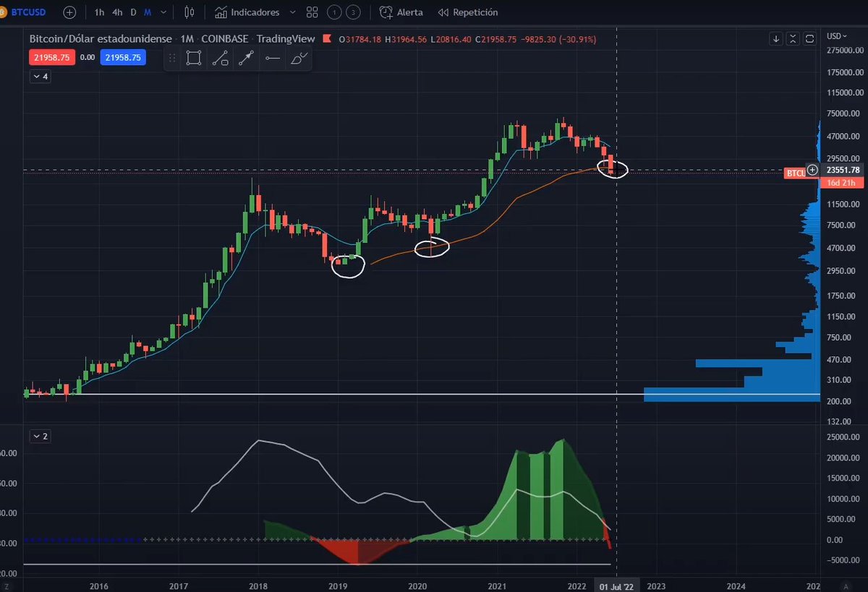Screen dimensions: 868x592
Task: Click the 01 Jul '22 date label
Action: pos(616,585)
